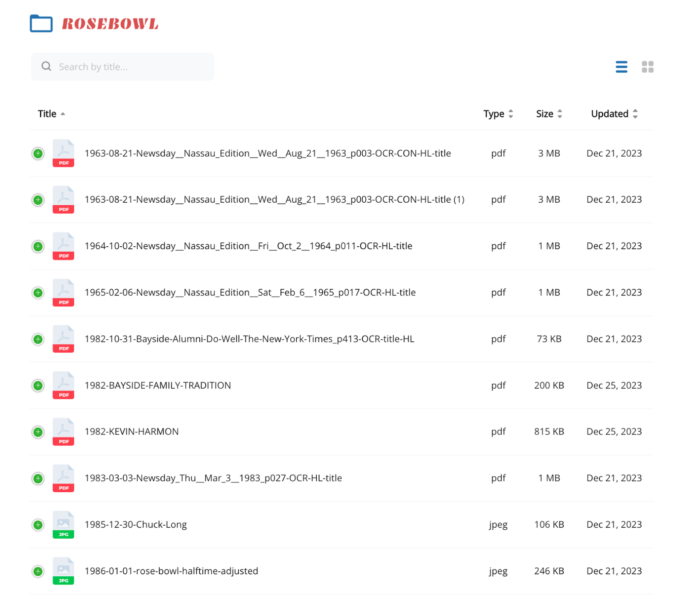Click JPG icon of 1985-12-30-Chuck-Long
The width and height of the screenshot is (683, 616).
tap(63, 525)
